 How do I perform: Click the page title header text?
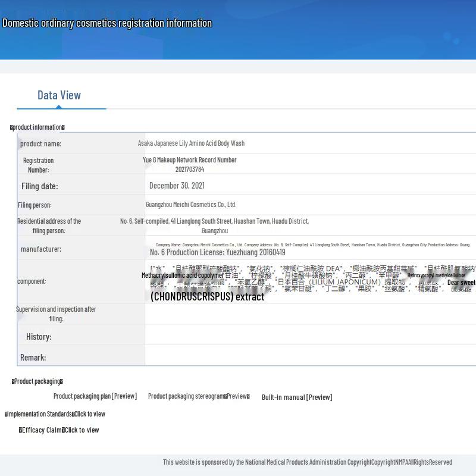(x=107, y=23)
